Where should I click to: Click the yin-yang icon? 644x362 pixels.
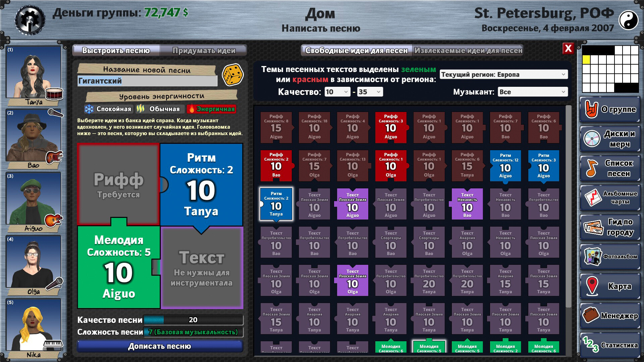coord(628,20)
